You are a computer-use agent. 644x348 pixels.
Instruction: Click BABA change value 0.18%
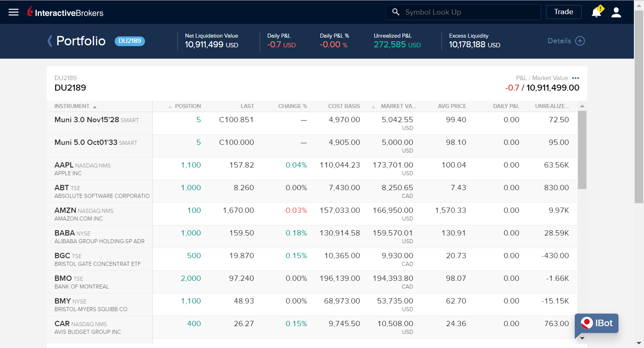[x=296, y=233]
